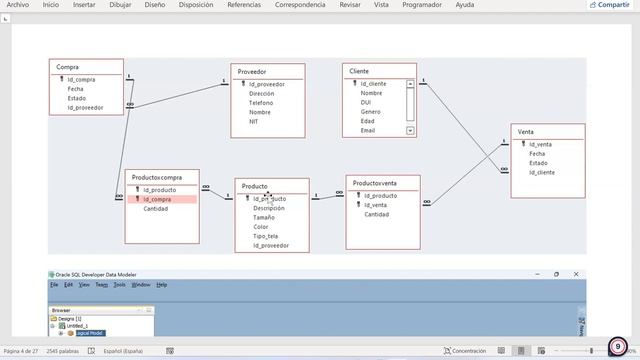Click the key icon next to Id_proveedor in Proveedor
The image size is (640, 360).
click(243, 84)
